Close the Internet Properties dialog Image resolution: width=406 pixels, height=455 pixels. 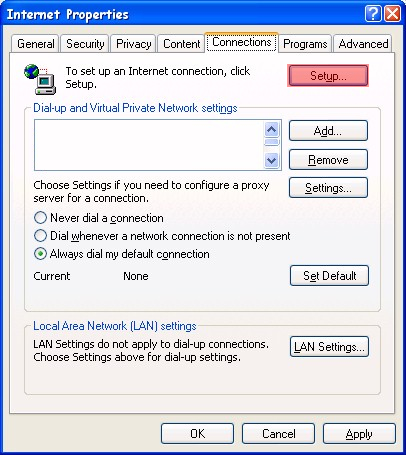392,14
